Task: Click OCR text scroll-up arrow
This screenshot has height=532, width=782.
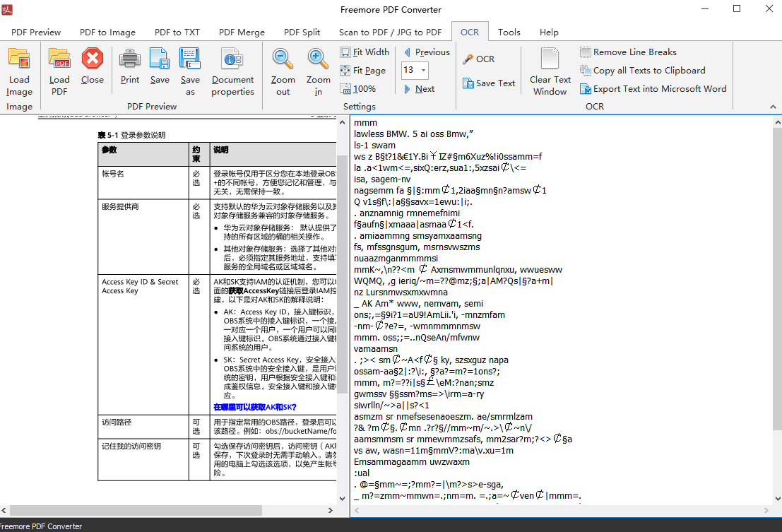Action: click(778, 122)
